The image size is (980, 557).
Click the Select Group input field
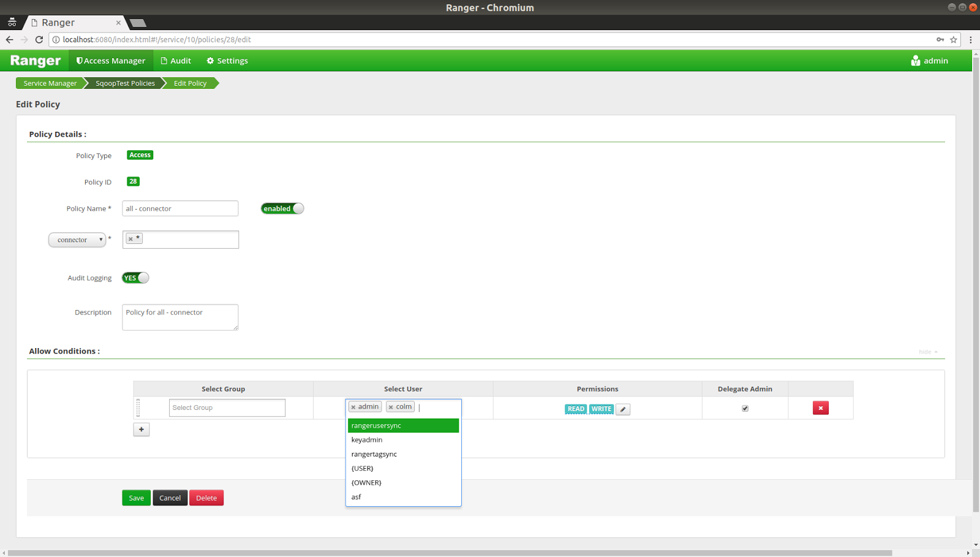(x=227, y=407)
